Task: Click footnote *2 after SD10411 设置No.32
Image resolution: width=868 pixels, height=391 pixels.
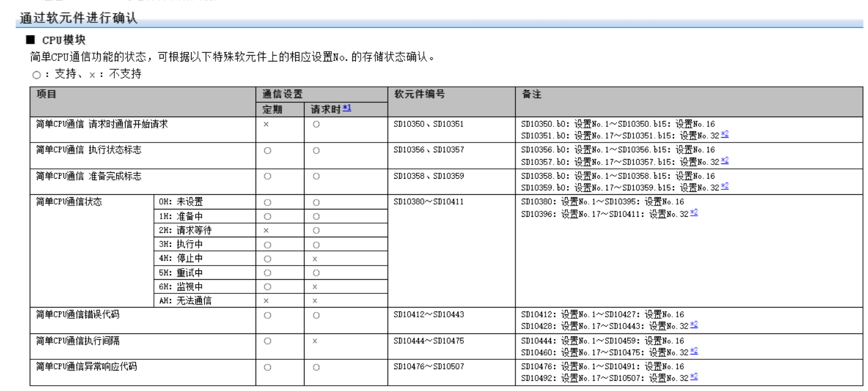Action: pyautogui.click(x=694, y=213)
